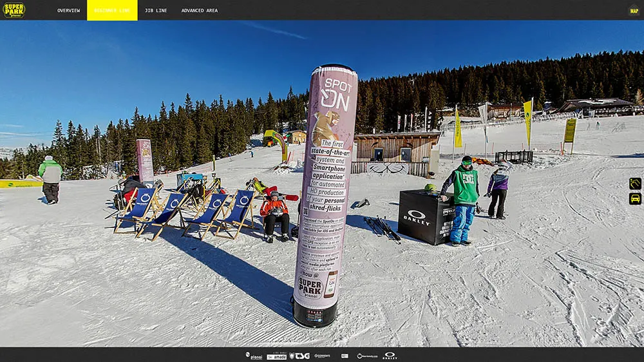Open the footer logo right of TSG
Image resolution: width=644 pixels, height=362 pixels.
[323, 356]
